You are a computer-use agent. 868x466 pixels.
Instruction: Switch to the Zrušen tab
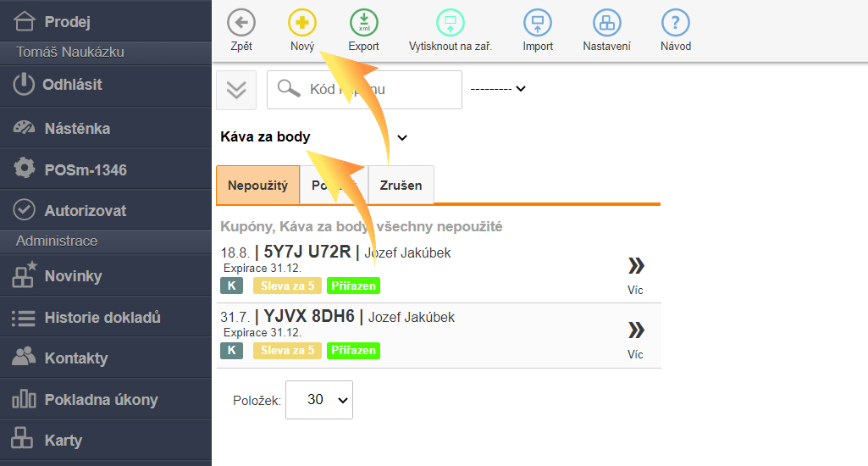(401, 186)
